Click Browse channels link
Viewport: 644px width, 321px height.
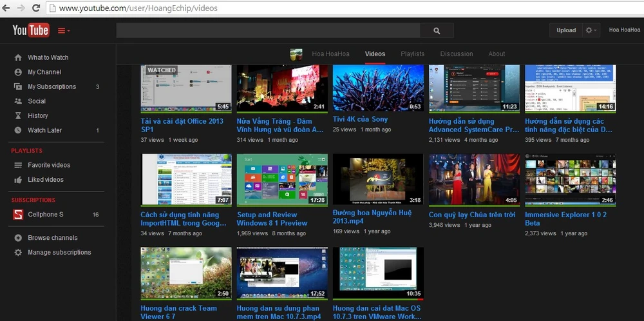click(x=53, y=238)
